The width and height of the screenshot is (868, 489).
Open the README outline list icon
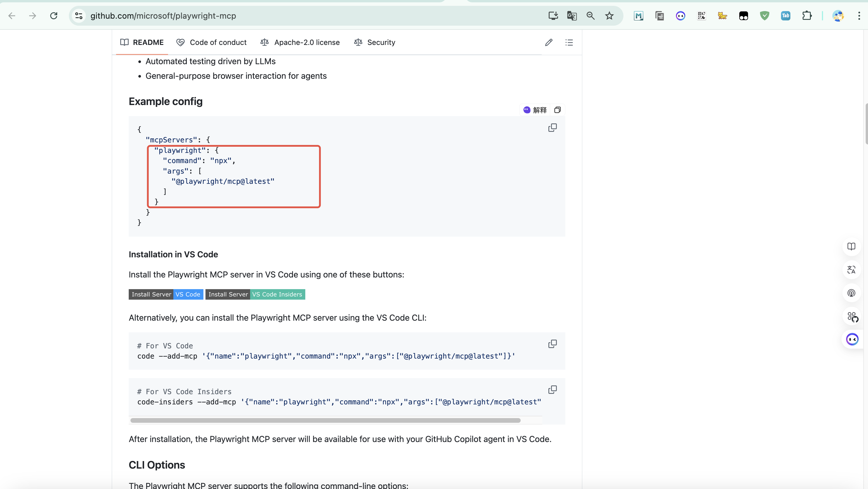pyautogui.click(x=569, y=42)
